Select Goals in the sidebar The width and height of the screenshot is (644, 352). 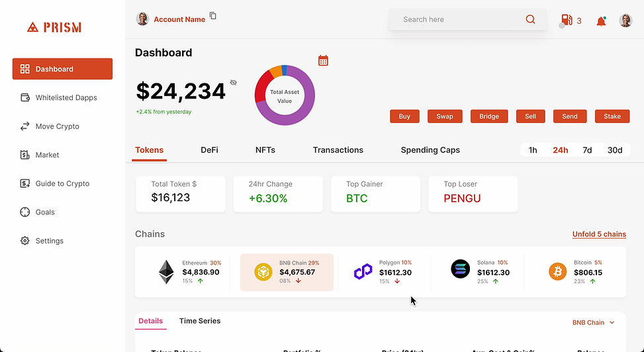[37, 212]
